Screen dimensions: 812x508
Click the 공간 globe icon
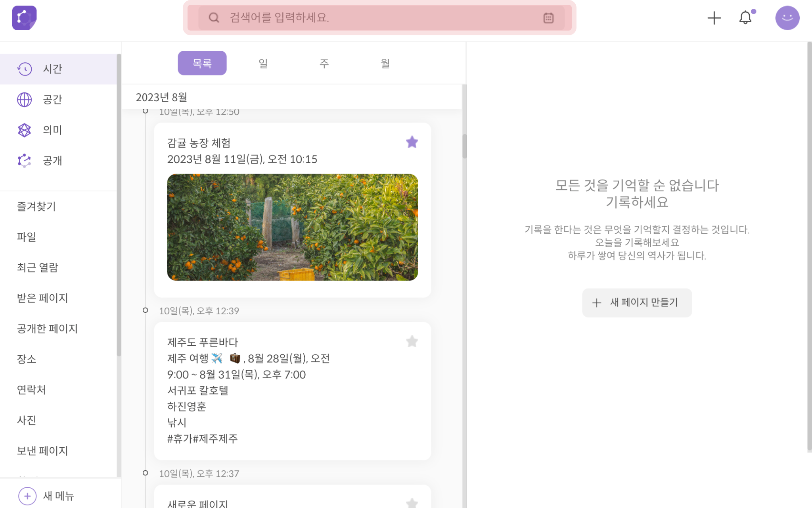(x=25, y=100)
